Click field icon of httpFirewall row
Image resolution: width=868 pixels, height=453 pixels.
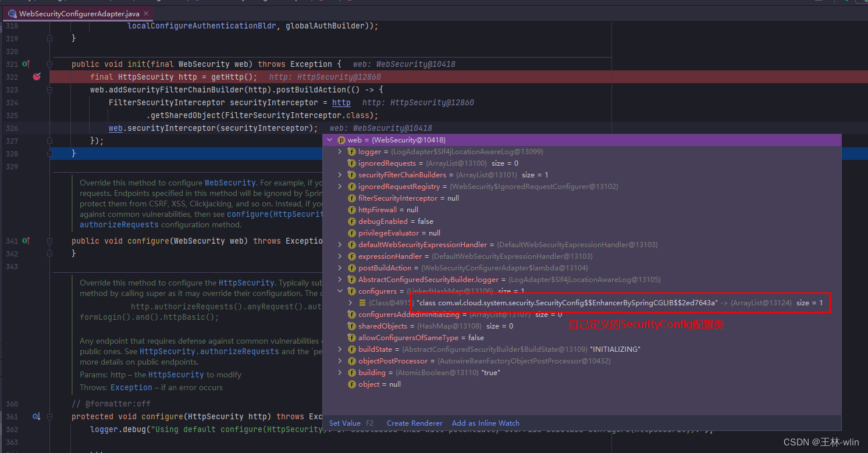[x=351, y=210]
